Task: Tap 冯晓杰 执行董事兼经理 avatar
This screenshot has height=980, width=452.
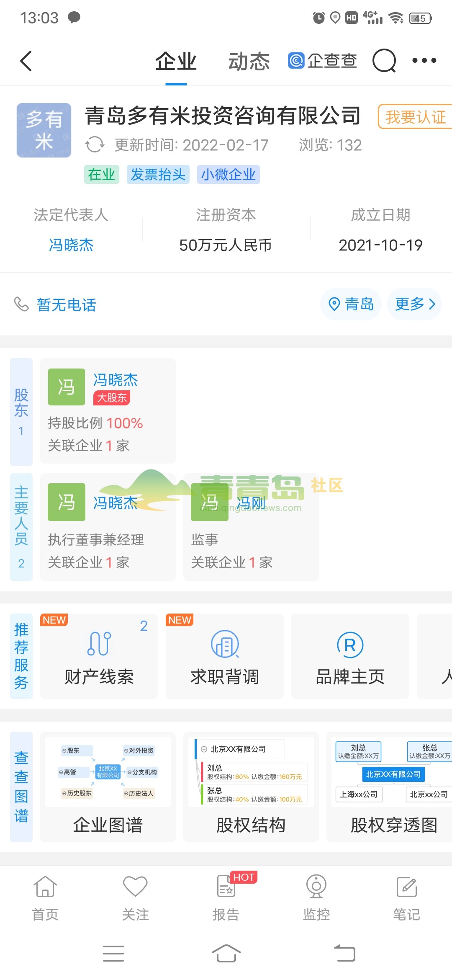Action: point(67,502)
